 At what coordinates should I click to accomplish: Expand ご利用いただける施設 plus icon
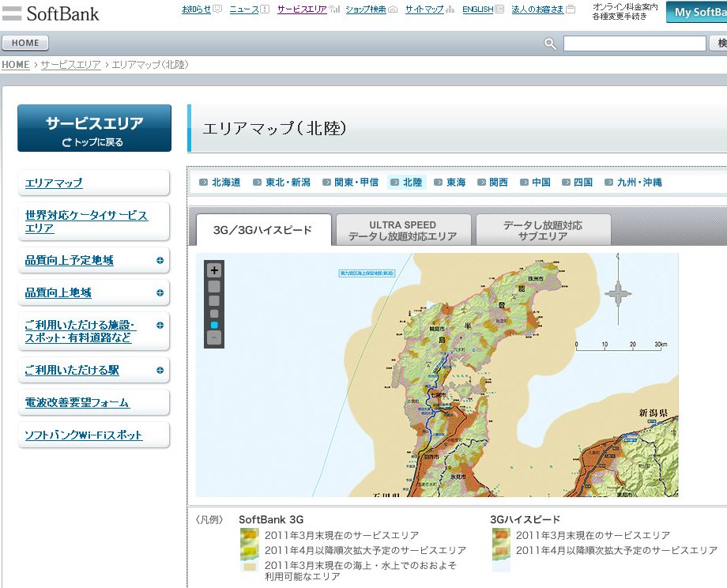point(160,325)
